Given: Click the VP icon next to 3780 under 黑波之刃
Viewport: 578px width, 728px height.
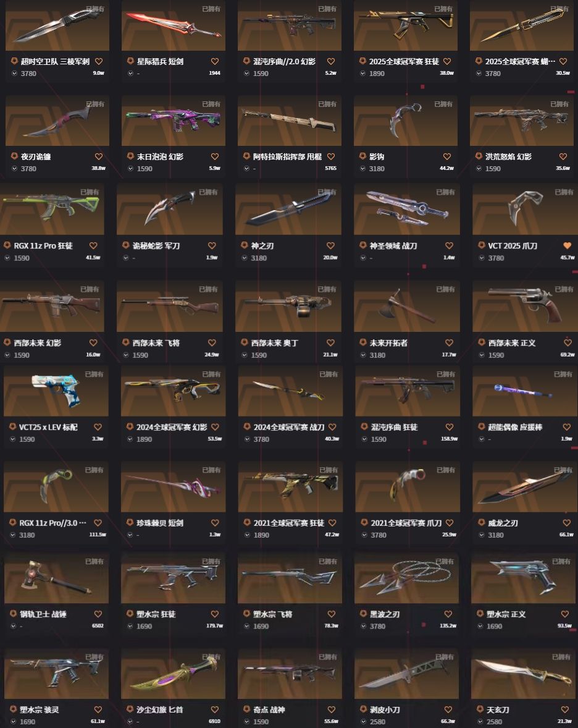Looking at the screenshot, I should pyautogui.click(x=363, y=626).
